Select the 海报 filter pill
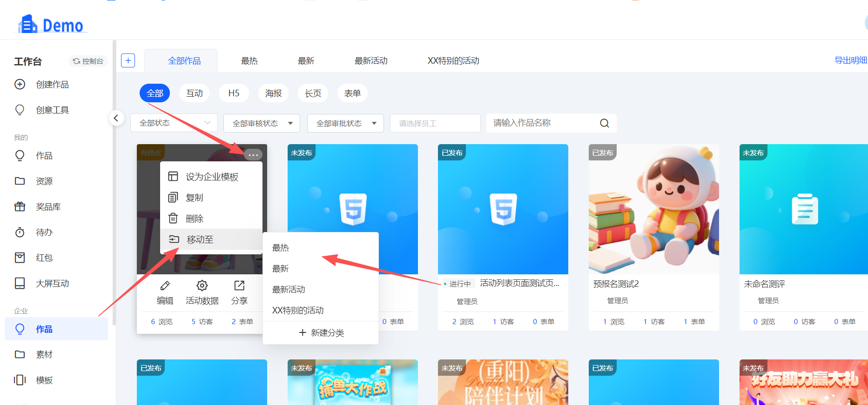The image size is (868, 405). click(x=273, y=93)
